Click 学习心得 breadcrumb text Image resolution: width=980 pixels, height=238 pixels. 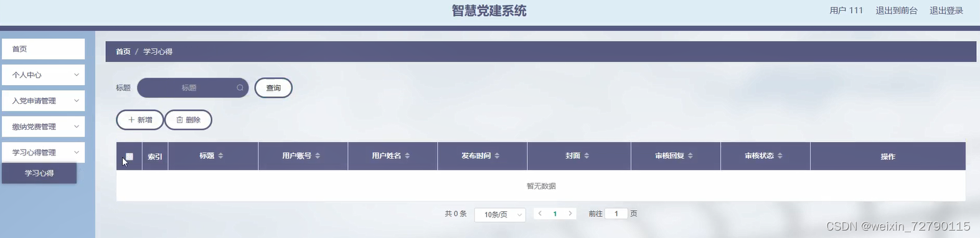point(158,52)
